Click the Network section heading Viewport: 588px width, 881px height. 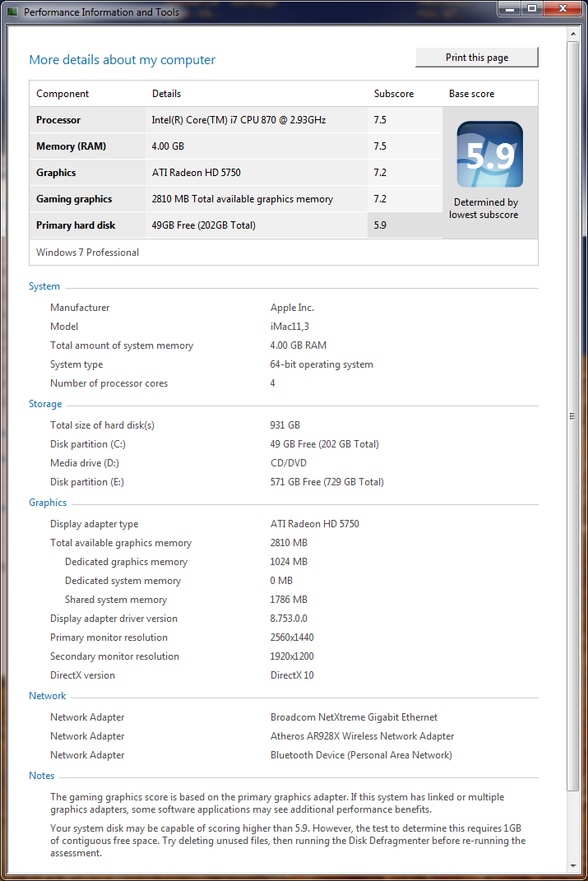pyautogui.click(x=47, y=696)
